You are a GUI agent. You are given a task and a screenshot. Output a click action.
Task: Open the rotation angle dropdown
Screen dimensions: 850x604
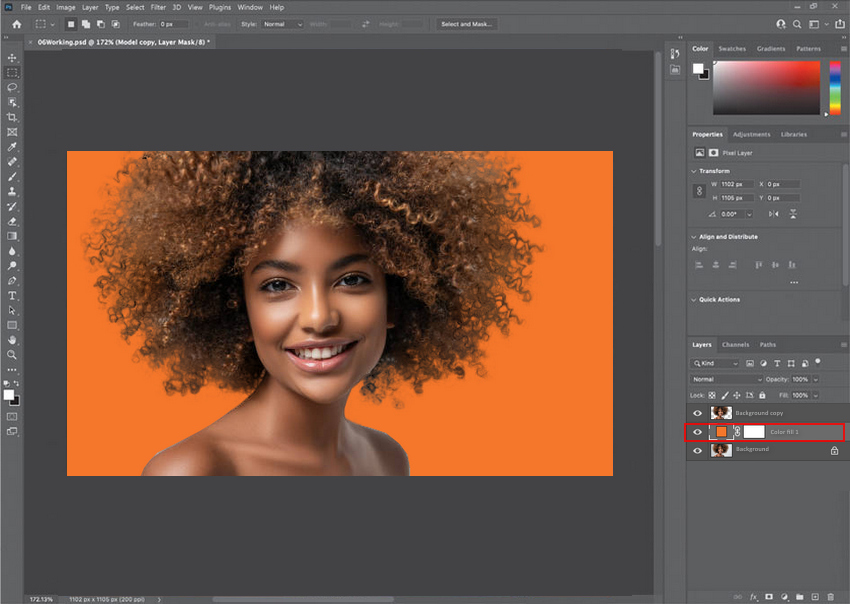tap(749, 214)
